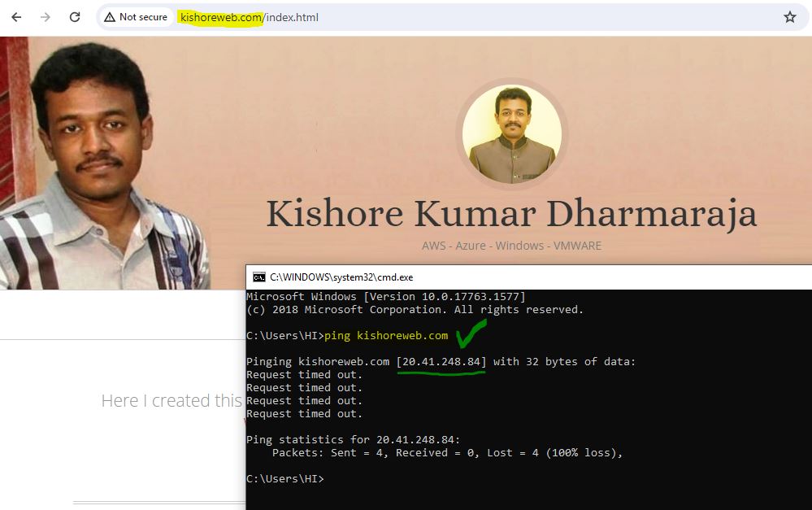This screenshot has height=510, width=812.
Task: Go back using the browser back arrow
Action: tap(16, 17)
